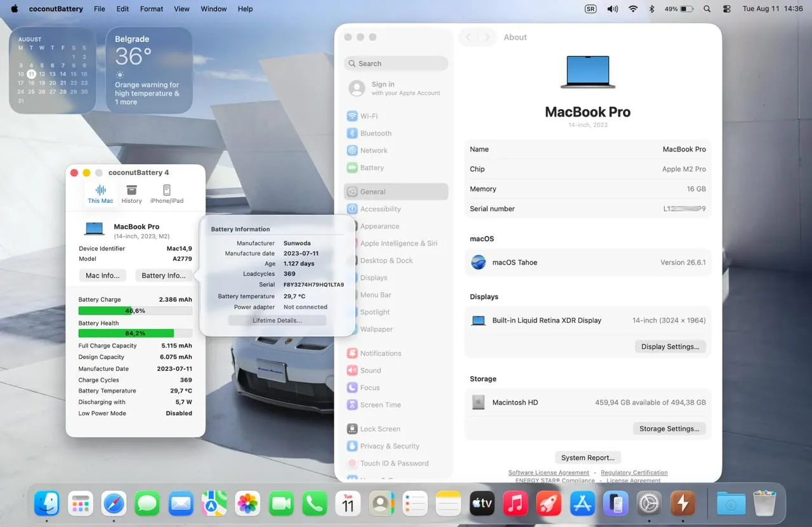The width and height of the screenshot is (812, 527).
Task: Click the Belgrade weather widget
Action: (x=149, y=70)
